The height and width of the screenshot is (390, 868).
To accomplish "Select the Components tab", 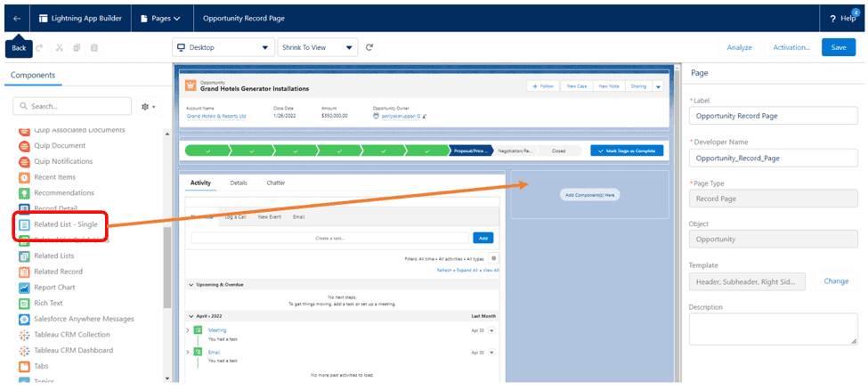I will tap(33, 76).
